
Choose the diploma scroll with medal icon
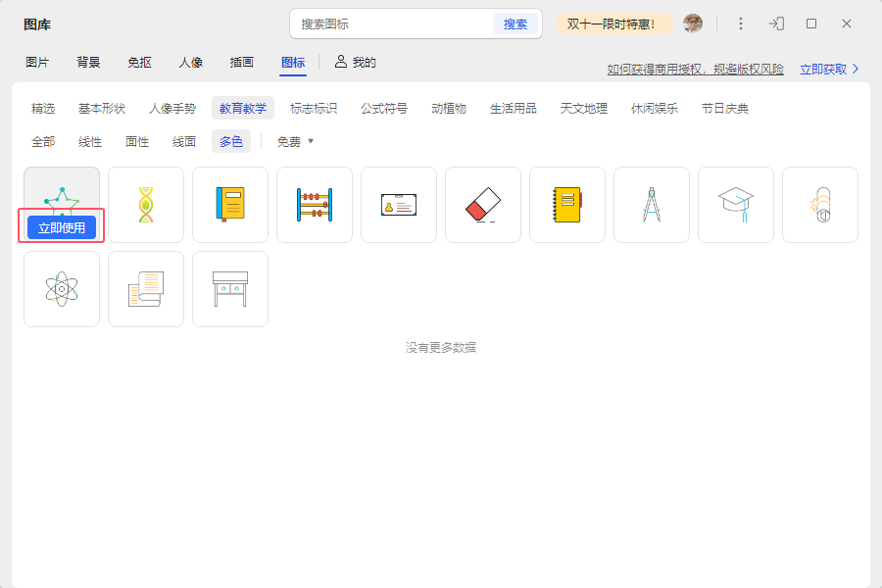pos(820,205)
